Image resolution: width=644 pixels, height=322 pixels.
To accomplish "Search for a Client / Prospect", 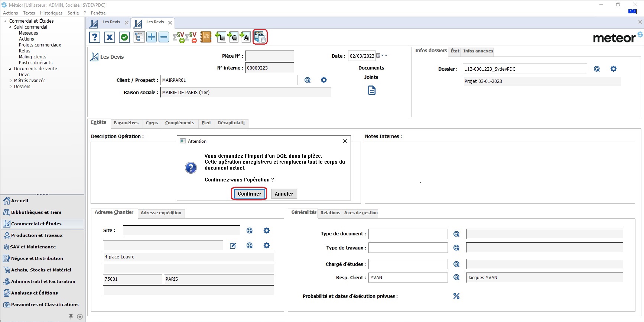I will point(308,80).
